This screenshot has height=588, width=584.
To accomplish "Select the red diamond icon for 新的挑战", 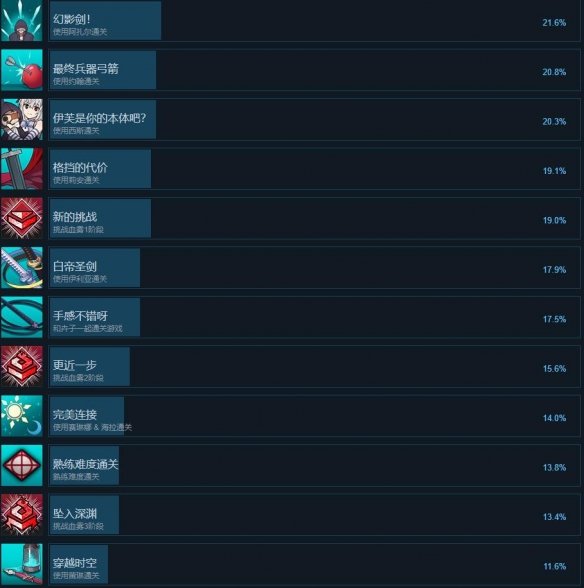I will [x=22, y=218].
